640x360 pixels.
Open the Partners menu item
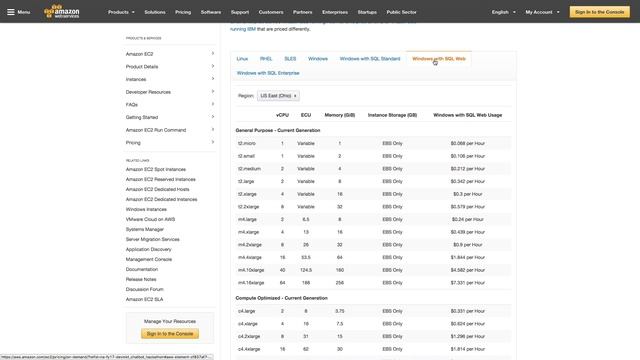point(302,12)
